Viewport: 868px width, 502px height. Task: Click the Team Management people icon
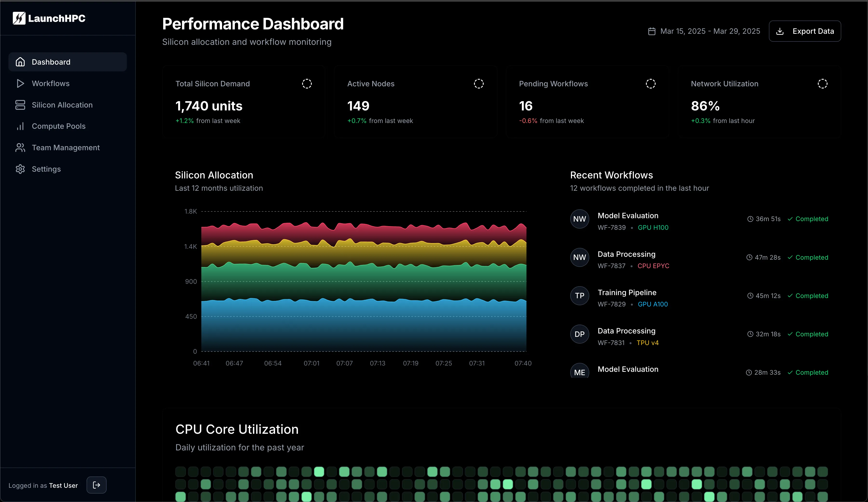click(x=20, y=148)
